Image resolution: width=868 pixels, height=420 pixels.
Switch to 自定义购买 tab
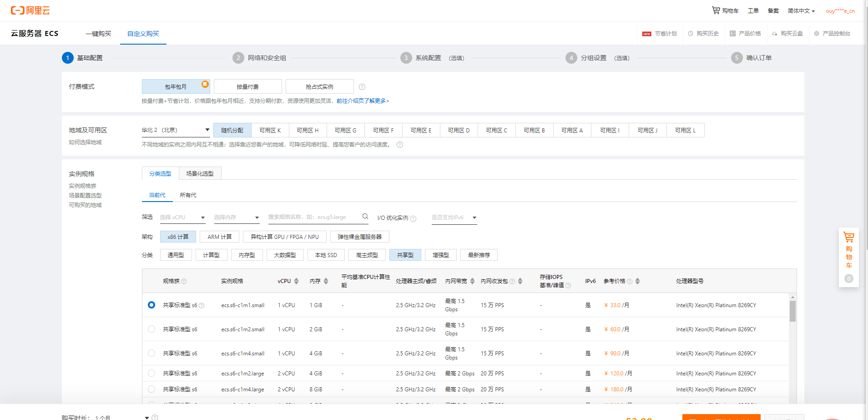point(143,34)
